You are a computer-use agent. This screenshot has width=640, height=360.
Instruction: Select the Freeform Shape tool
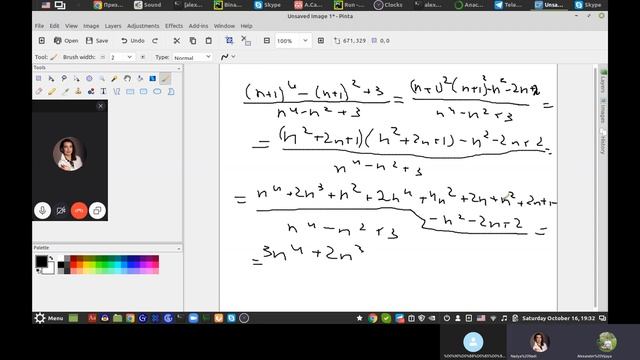pyautogui.click(x=171, y=91)
